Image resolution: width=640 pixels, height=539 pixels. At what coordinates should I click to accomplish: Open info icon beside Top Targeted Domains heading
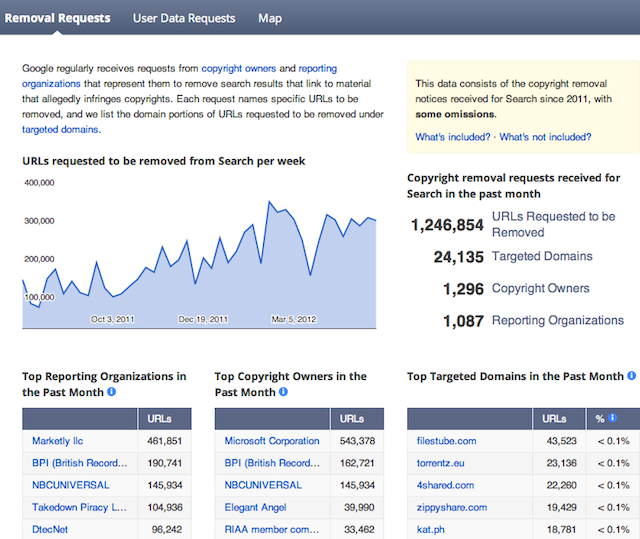coord(631,375)
